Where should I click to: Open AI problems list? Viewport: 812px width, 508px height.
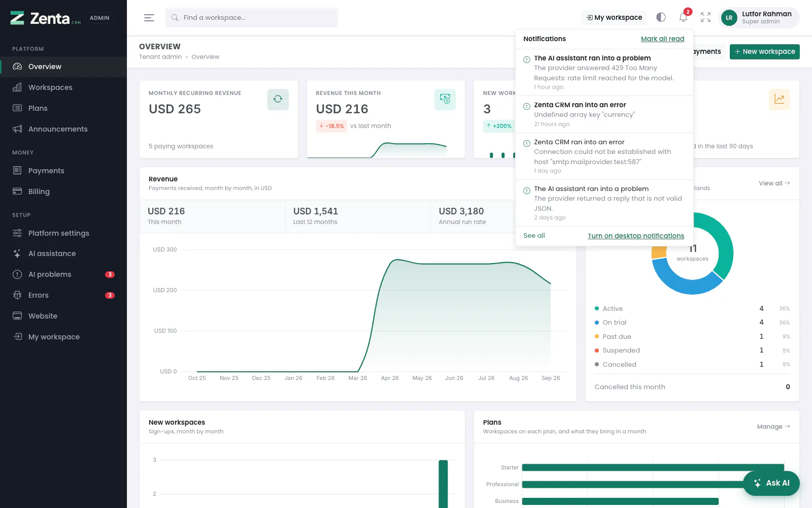(x=63, y=274)
